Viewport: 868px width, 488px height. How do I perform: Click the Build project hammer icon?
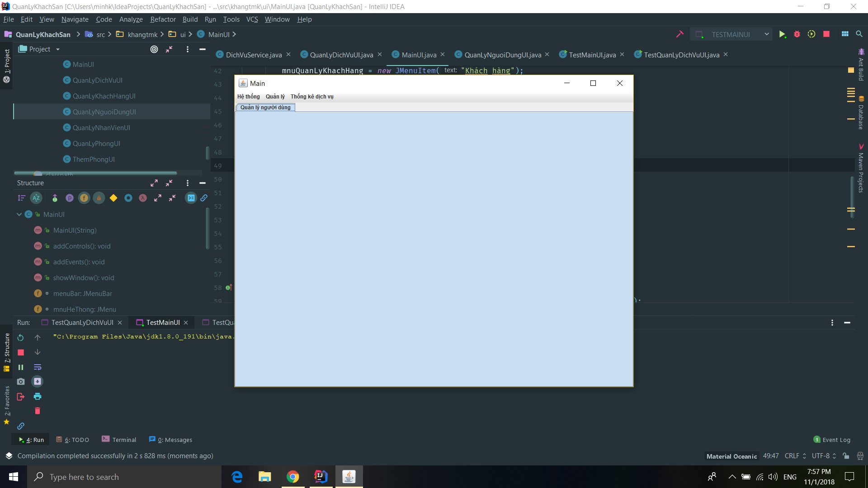click(x=679, y=34)
